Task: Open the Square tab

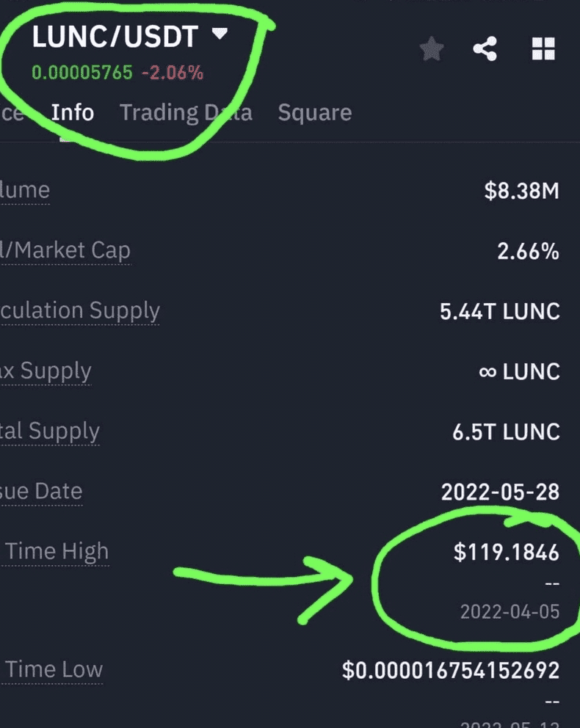Action: click(315, 113)
